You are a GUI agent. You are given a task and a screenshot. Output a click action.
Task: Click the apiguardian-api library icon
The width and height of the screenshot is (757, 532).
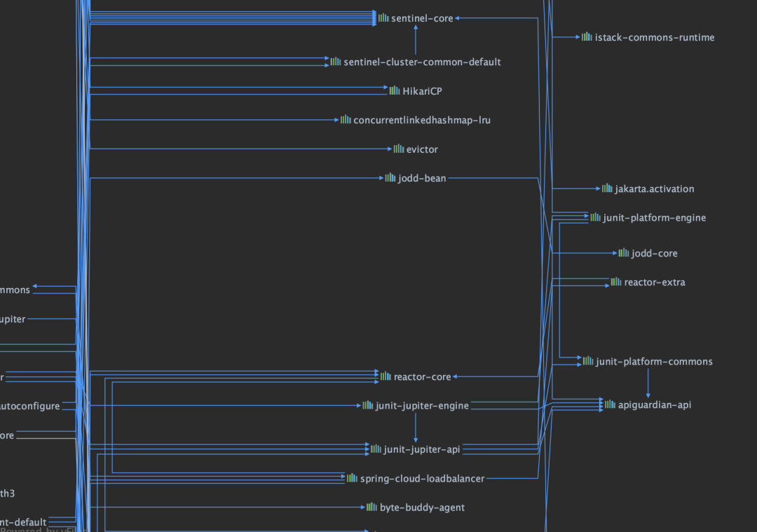pyautogui.click(x=611, y=404)
